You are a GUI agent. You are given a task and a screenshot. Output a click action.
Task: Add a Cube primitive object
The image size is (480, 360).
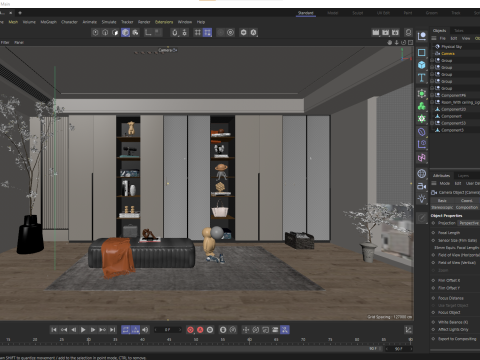tap(422, 65)
